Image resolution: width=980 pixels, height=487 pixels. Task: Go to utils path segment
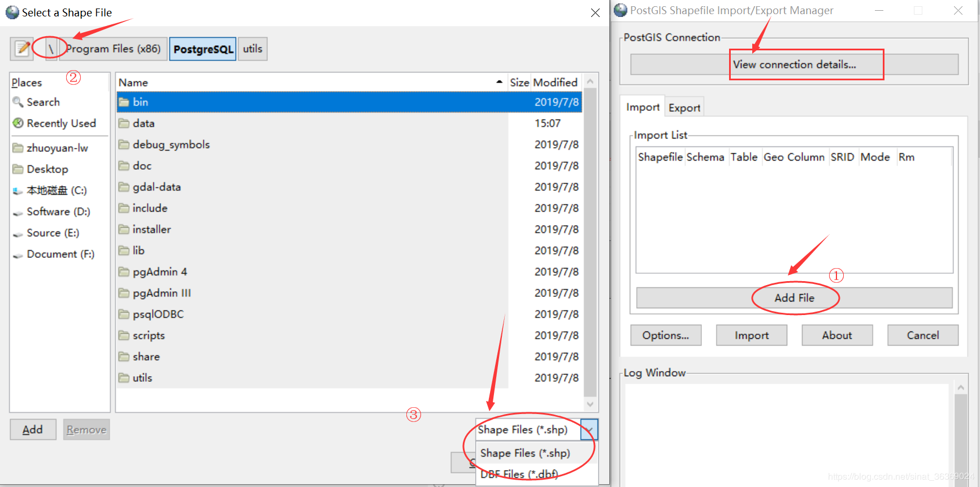(253, 49)
